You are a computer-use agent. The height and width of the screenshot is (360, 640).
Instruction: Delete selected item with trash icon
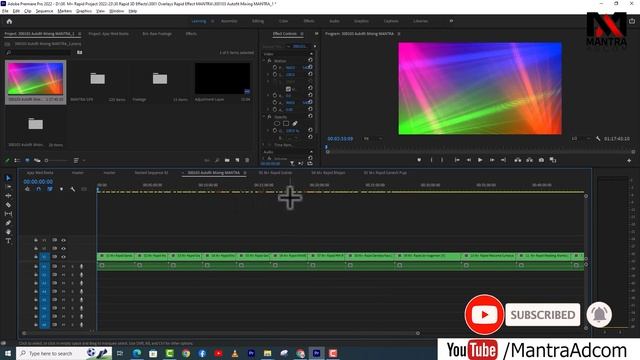point(247,160)
